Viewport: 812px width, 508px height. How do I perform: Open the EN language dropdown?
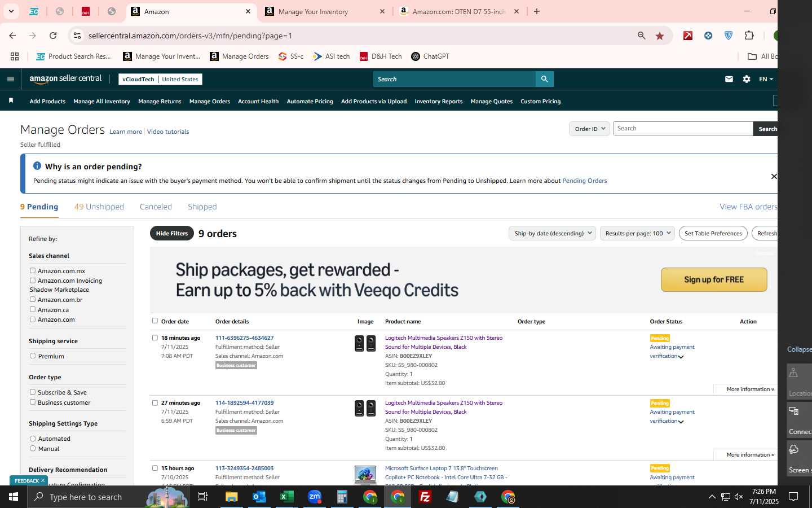click(x=766, y=79)
